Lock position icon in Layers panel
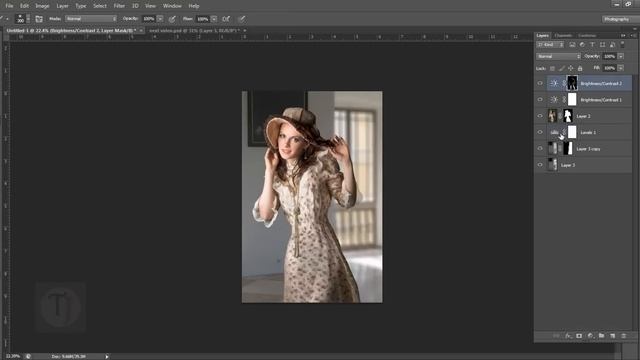The image size is (640, 360). pyautogui.click(x=571, y=68)
